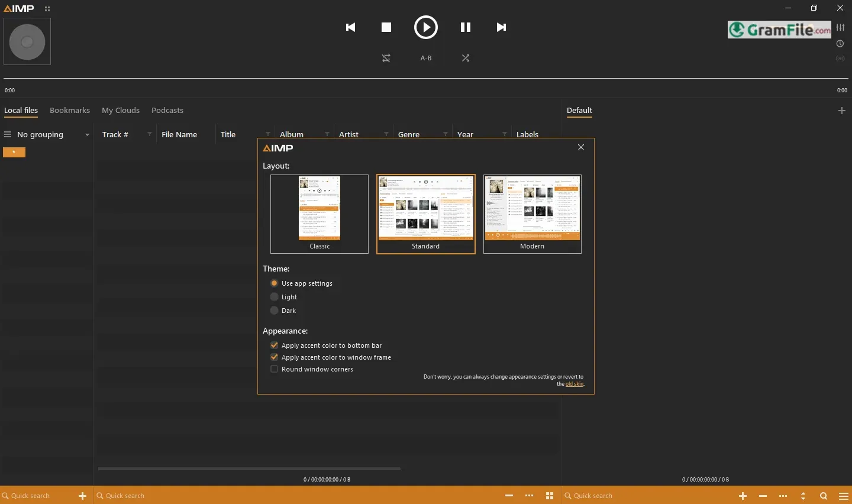Open the Album column filter
Image resolution: width=852 pixels, height=504 pixels.
[x=327, y=134]
